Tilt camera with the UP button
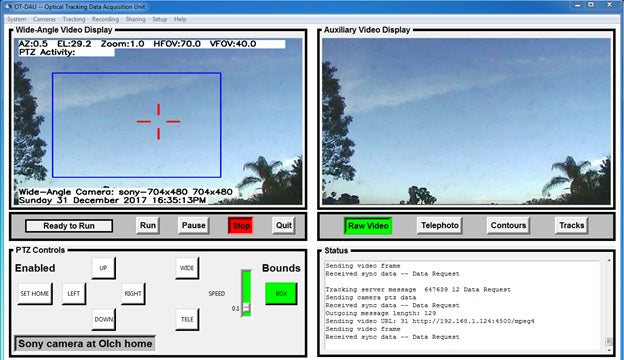The image size is (624, 360). 103,268
